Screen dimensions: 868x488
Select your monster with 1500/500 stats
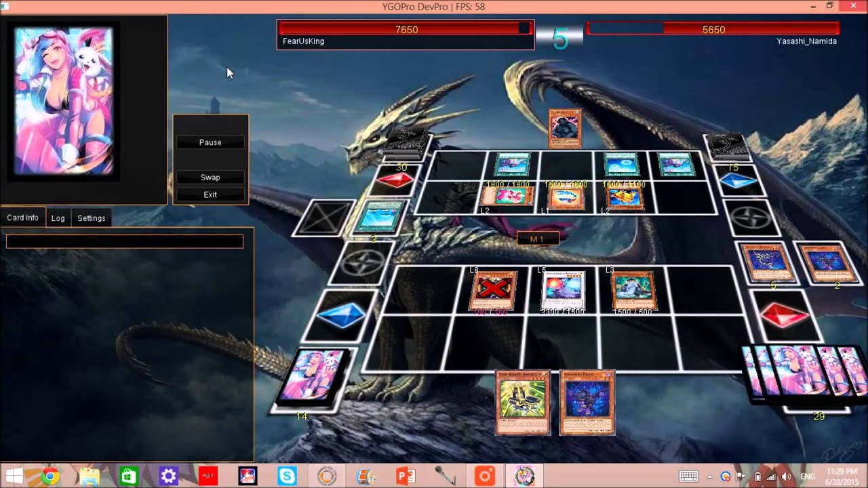click(x=634, y=290)
